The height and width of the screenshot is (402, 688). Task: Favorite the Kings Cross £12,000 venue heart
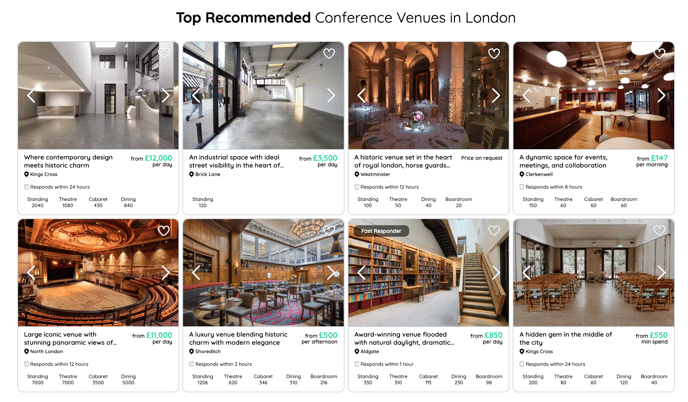[164, 53]
